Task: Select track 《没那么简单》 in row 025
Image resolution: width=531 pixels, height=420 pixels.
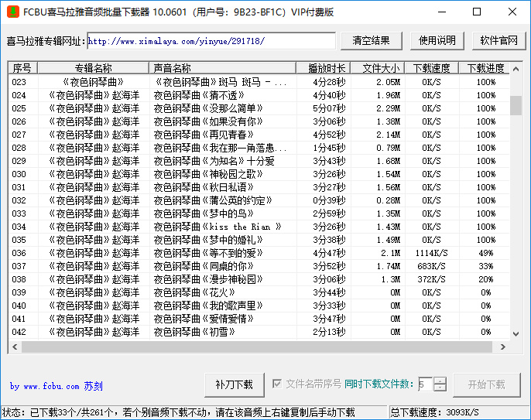Action: point(208,108)
